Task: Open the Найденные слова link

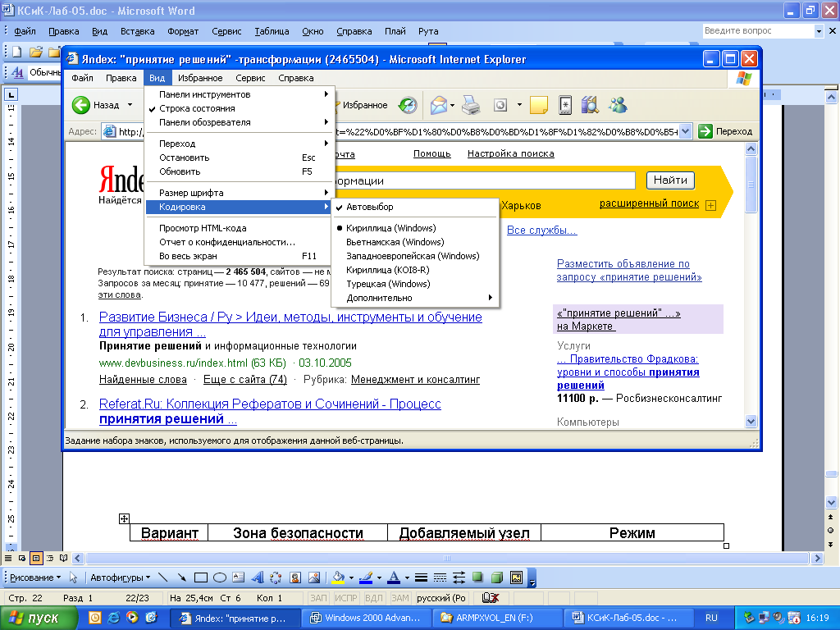Action: point(143,380)
